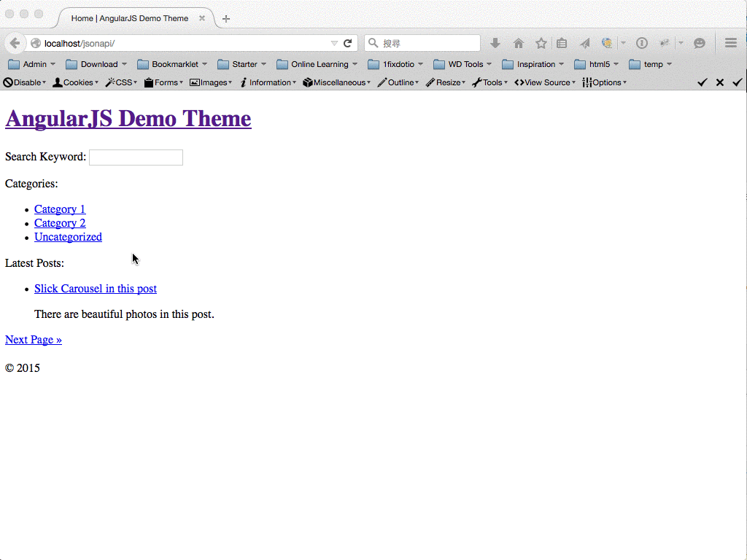The height and width of the screenshot is (560, 747).
Task: Open the temp bookmarks folder
Action: point(650,64)
